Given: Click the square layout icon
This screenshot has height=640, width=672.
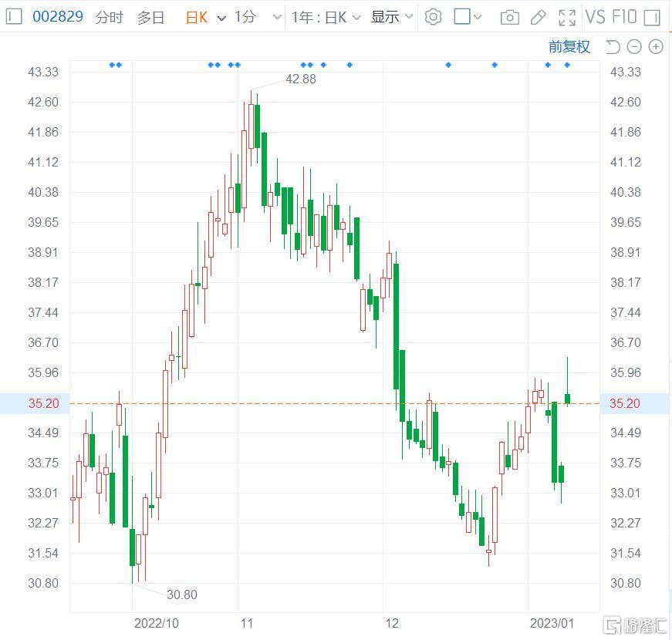Looking at the screenshot, I should pyautogui.click(x=462, y=17).
